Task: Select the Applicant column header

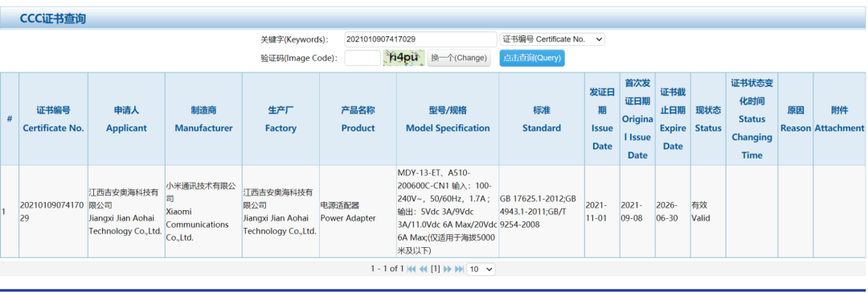Action: point(126,119)
